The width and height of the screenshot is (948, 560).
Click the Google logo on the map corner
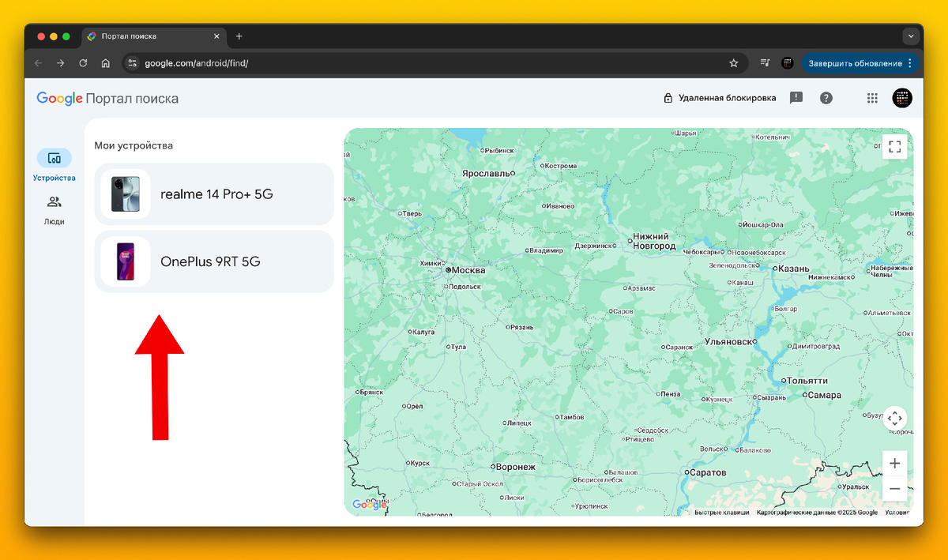[370, 505]
